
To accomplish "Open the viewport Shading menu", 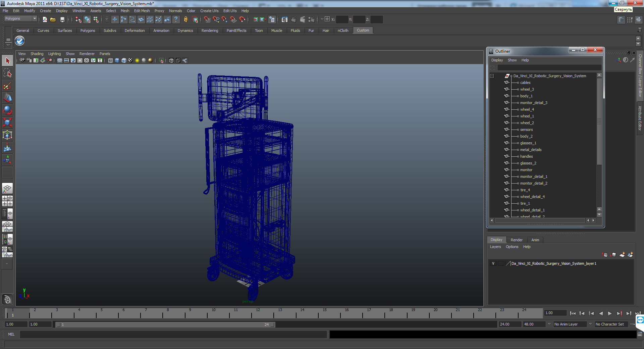I will 37,54.
